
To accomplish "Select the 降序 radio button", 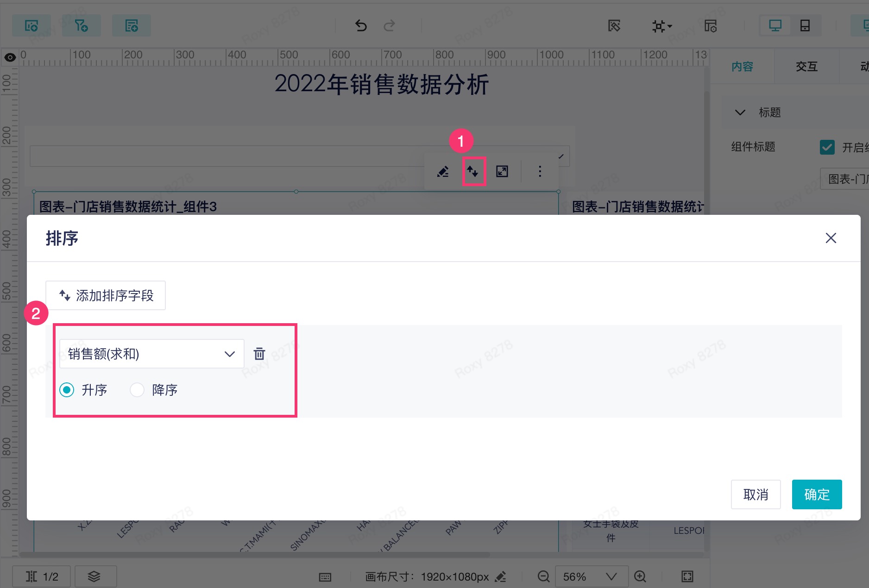I will pos(137,390).
